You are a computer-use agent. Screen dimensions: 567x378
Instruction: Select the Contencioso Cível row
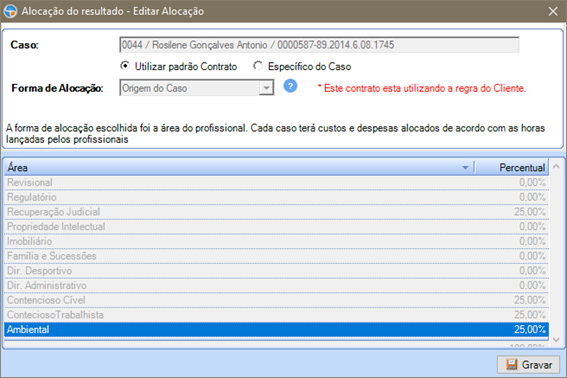[x=276, y=300]
